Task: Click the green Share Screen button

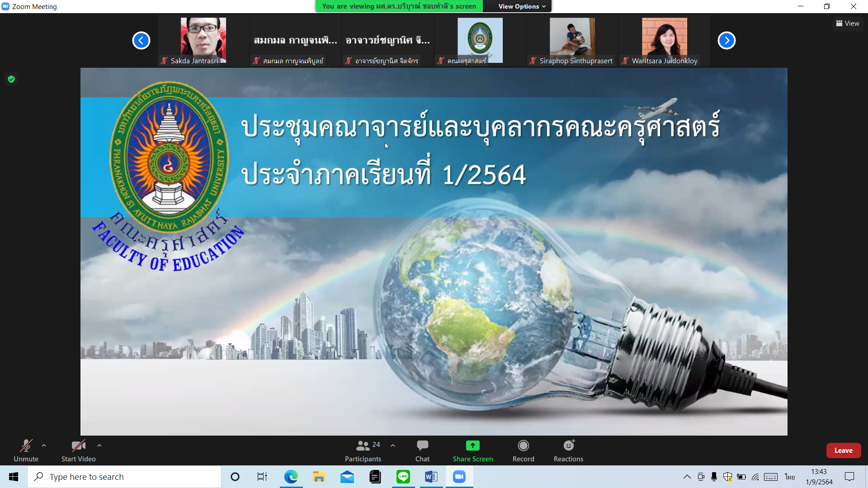Action: [x=473, y=450]
